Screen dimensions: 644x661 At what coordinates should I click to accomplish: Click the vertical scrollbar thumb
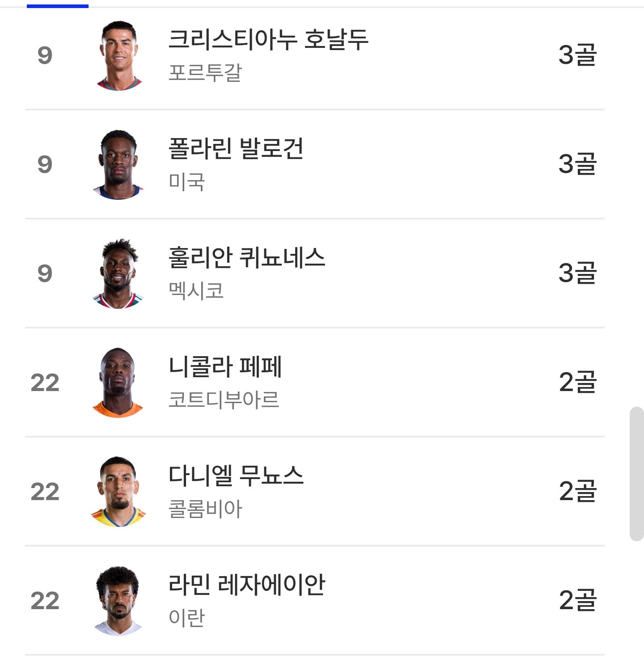tap(636, 474)
